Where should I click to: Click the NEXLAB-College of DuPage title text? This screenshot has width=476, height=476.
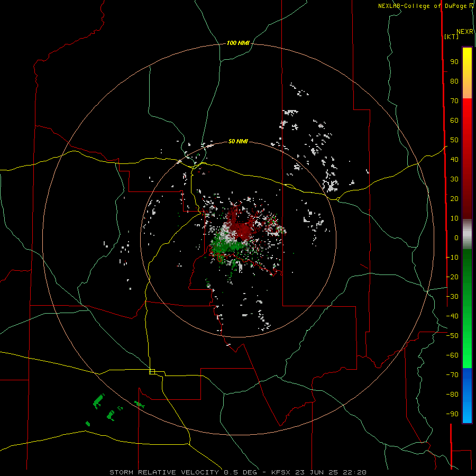(423, 6)
